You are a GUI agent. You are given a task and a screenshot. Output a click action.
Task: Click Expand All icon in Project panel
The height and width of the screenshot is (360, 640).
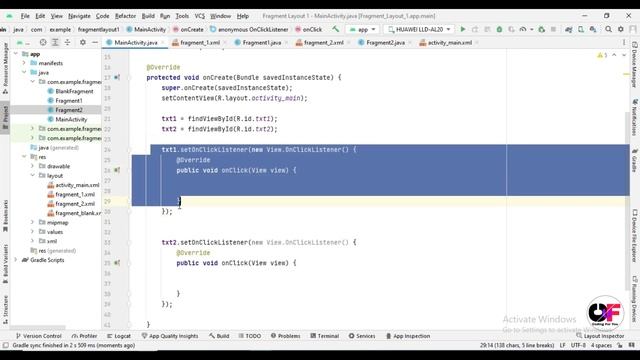pos(55,42)
